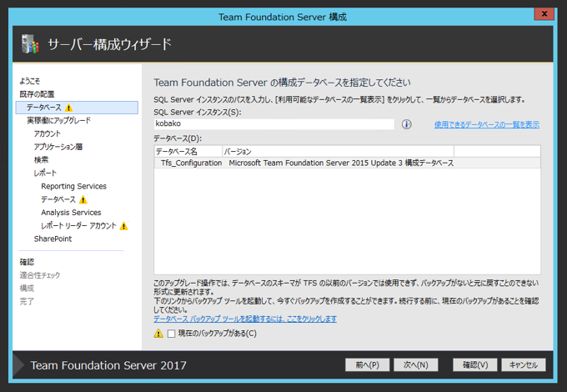Select the Tfs_Configuration database row
The height and width of the screenshot is (392, 567).
(347, 163)
